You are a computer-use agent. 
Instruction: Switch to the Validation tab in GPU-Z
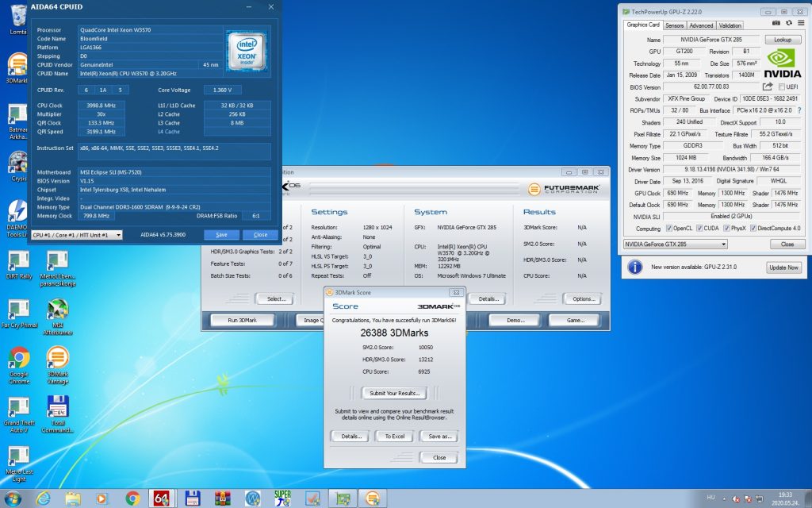[x=730, y=25]
